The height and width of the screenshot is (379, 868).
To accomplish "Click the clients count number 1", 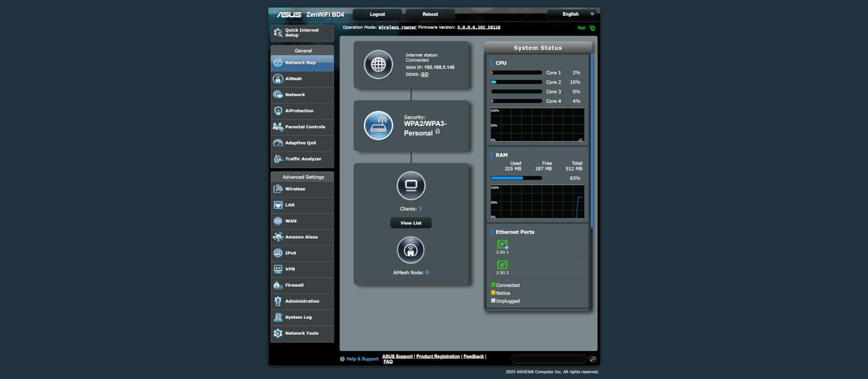I will click(420, 209).
